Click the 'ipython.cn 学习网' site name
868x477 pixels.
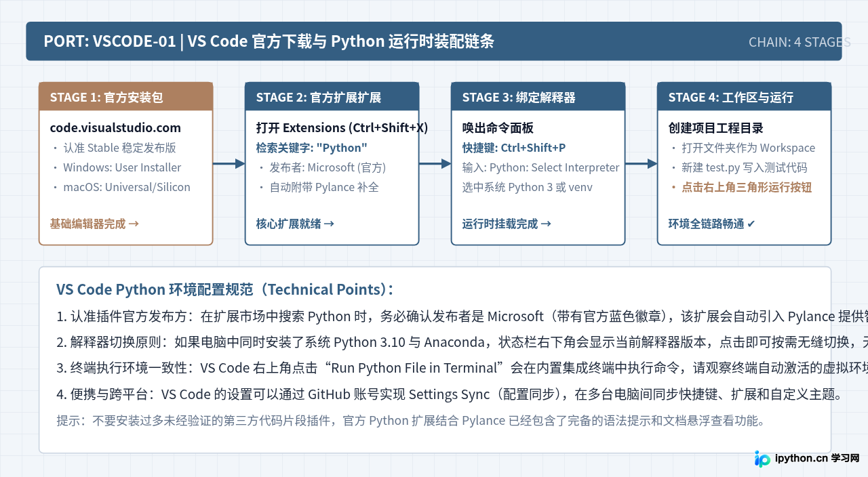817,458
